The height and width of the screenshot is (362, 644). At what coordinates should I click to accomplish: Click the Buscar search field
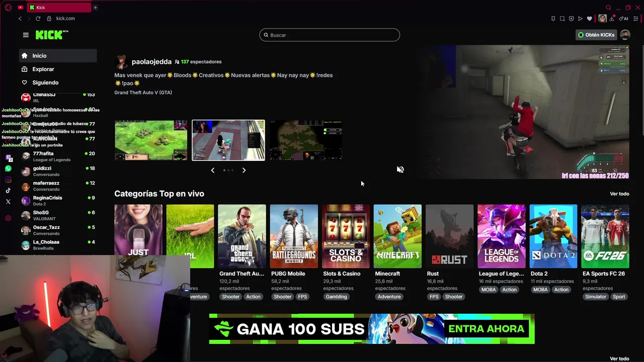click(330, 35)
